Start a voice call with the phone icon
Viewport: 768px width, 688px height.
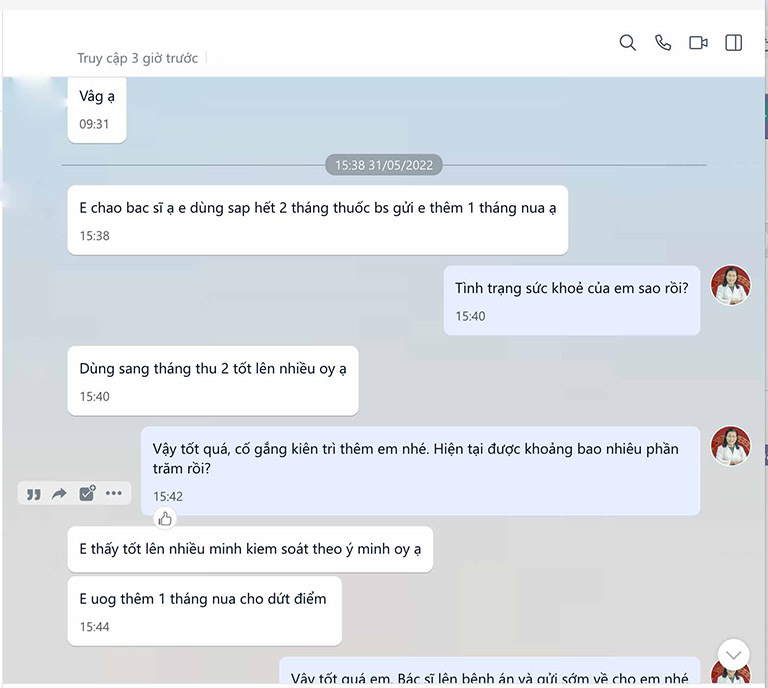663,43
